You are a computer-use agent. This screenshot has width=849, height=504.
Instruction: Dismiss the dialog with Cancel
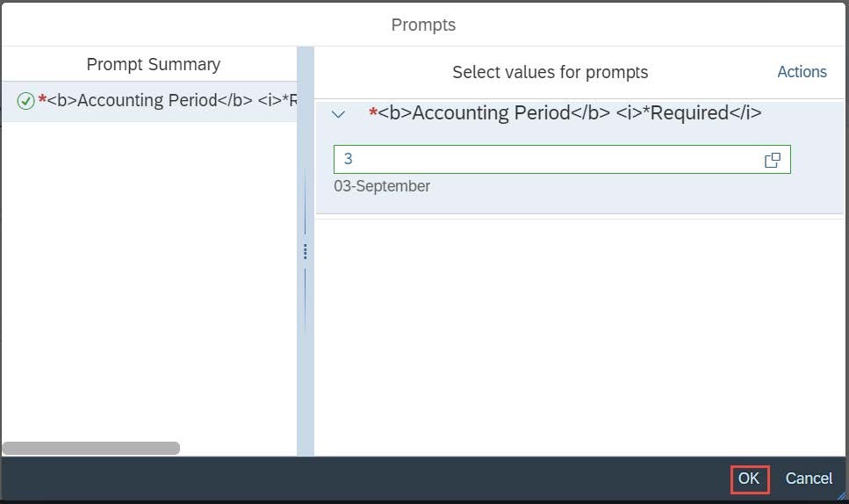809,479
